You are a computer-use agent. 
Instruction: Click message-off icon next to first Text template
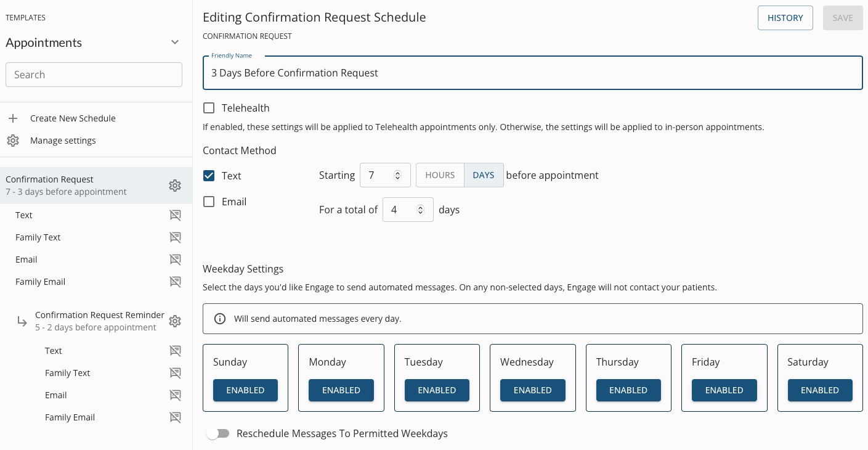(175, 215)
